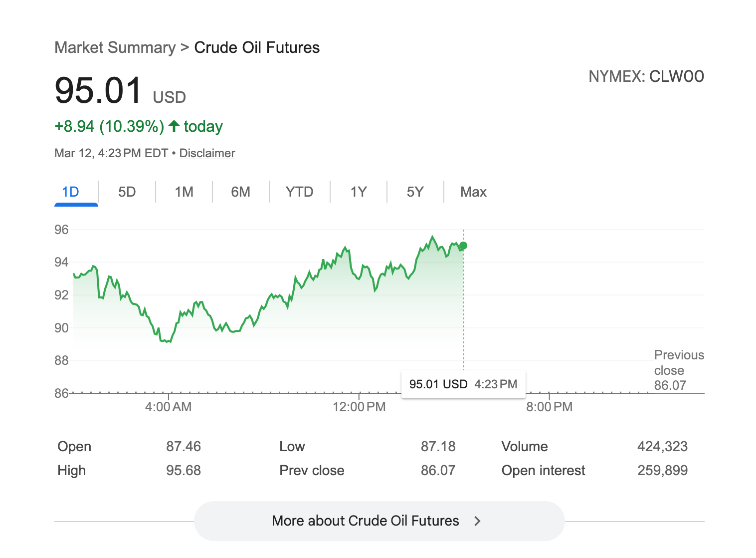Click the green up arrow icon
This screenshot has height=558, width=756.
point(174,126)
